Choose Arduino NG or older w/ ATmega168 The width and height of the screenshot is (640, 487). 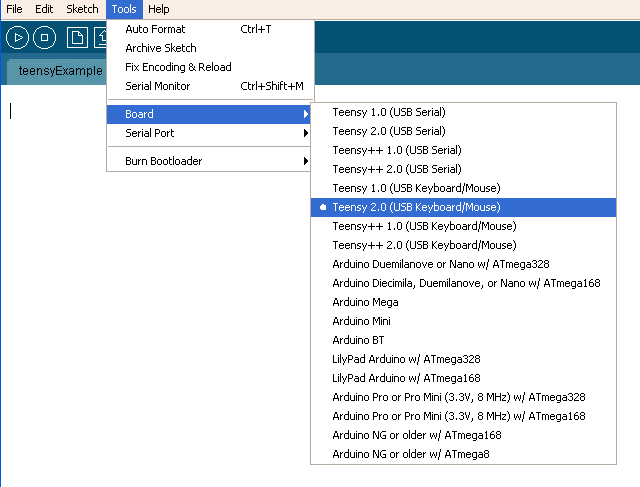pos(463,435)
